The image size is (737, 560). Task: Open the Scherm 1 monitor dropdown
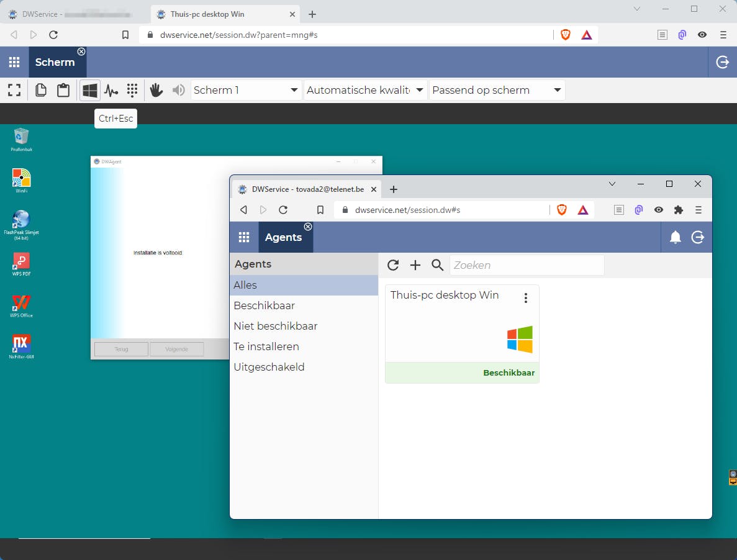[246, 90]
